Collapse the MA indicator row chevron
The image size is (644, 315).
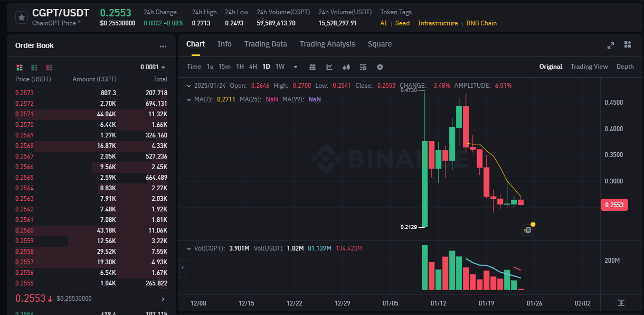click(x=190, y=99)
